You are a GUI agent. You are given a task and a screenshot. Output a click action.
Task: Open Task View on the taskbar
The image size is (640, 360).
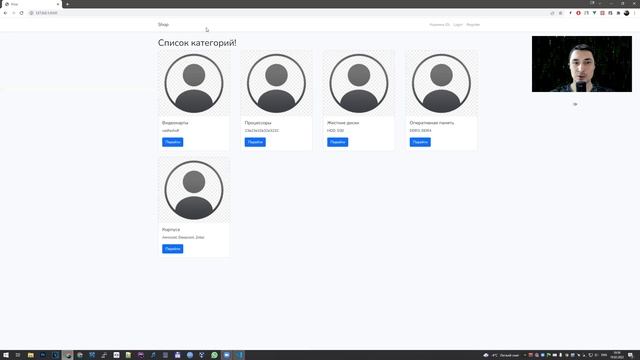[18, 355]
